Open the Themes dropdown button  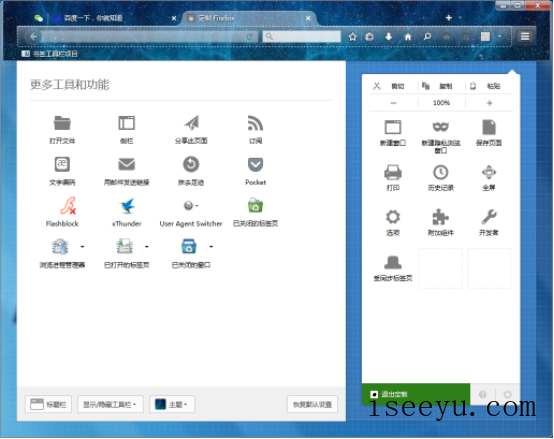[172, 404]
